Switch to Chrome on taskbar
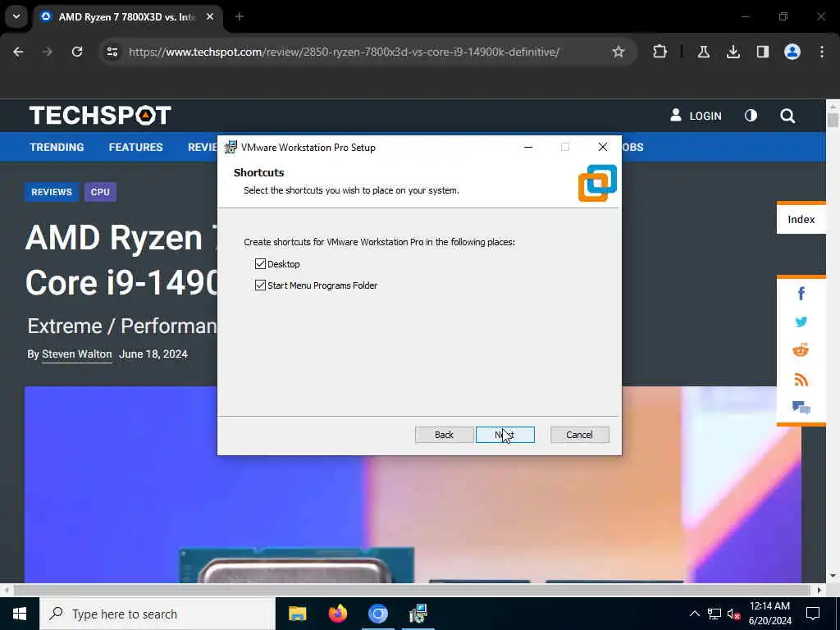The width and height of the screenshot is (840, 630). click(377, 614)
